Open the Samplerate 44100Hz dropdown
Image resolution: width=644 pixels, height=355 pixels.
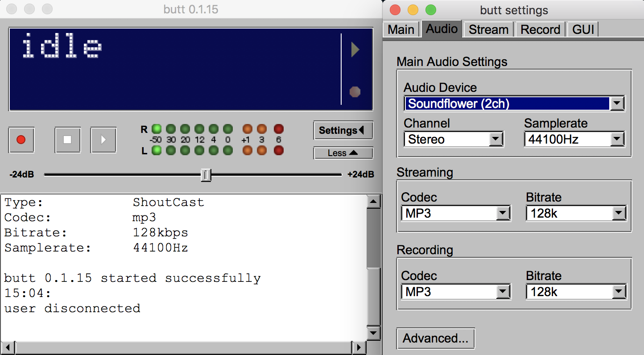coord(575,139)
